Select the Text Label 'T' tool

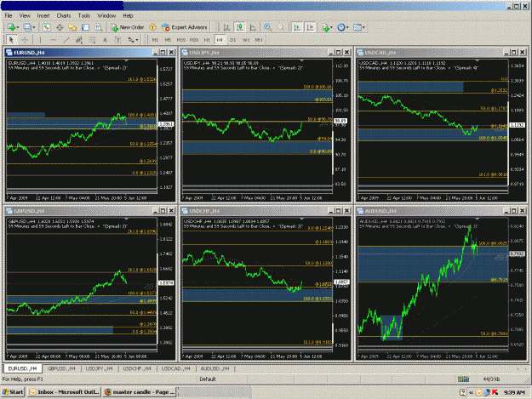tap(117, 40)
